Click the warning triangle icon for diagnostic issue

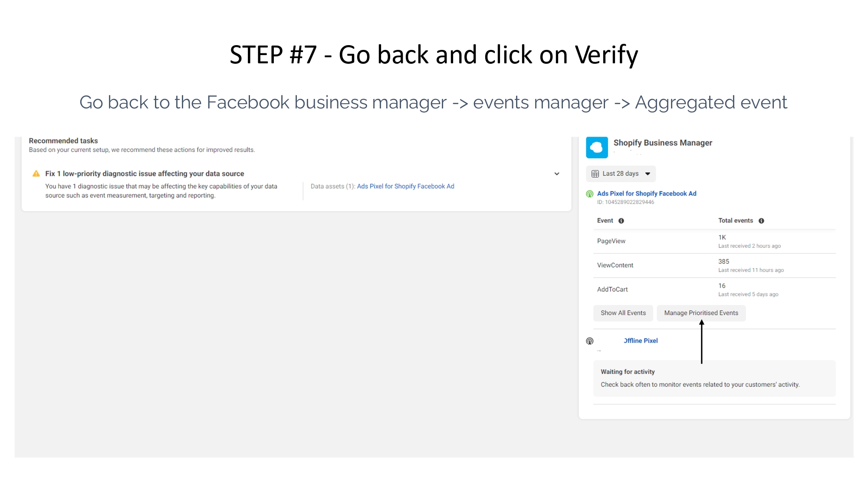tap(36, 174)
